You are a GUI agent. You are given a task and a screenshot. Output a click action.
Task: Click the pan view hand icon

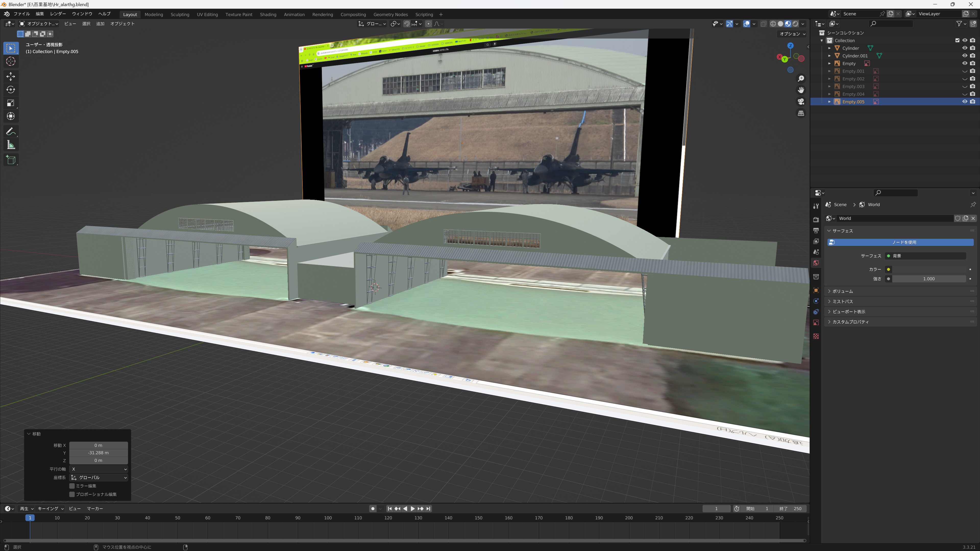click(x=801, y=90)
